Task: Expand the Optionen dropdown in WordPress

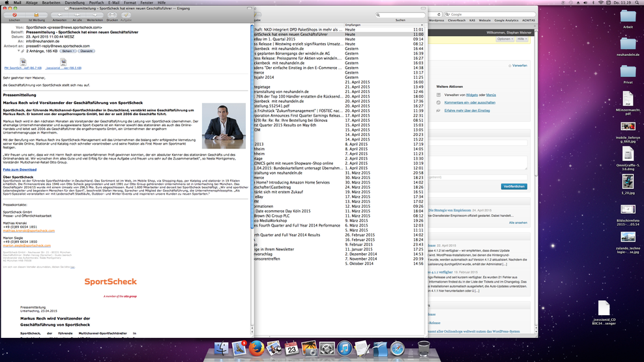Action: [505, 39]
